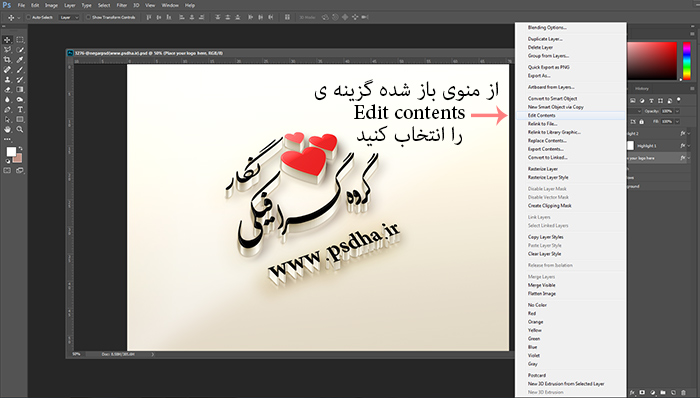Toggle the smart object layer filter

[x=670, y=101]
